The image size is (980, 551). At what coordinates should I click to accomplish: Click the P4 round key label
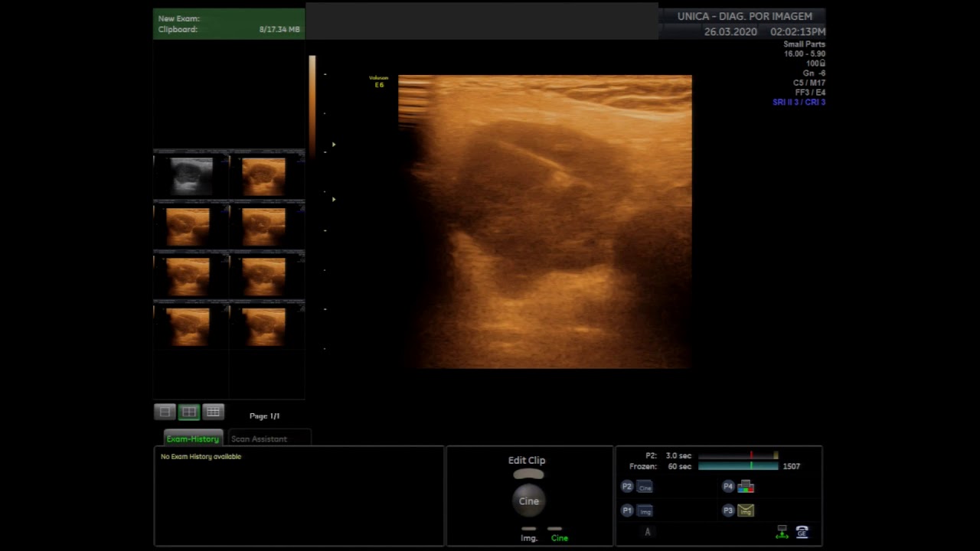pos(728,487)
